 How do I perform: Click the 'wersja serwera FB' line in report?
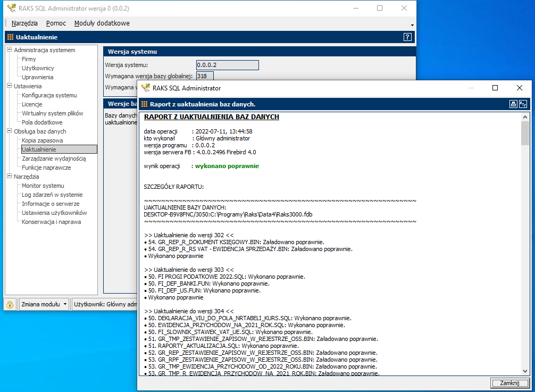[200, 152]
